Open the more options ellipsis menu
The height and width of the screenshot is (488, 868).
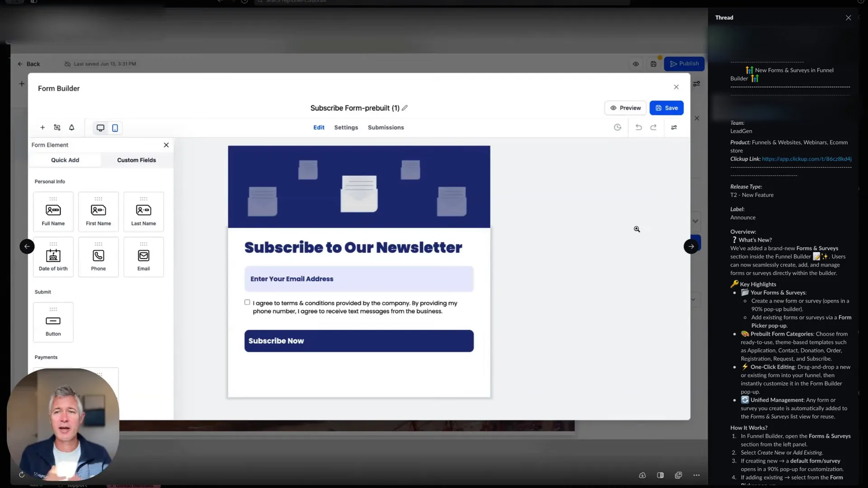click(x=696, y=475)
